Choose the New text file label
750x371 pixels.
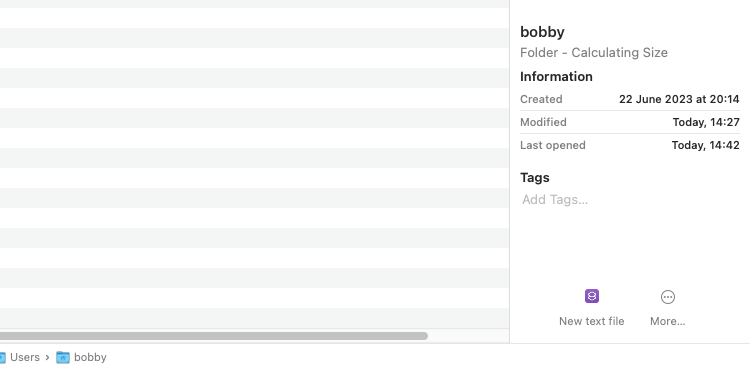(x=592, y=321)
